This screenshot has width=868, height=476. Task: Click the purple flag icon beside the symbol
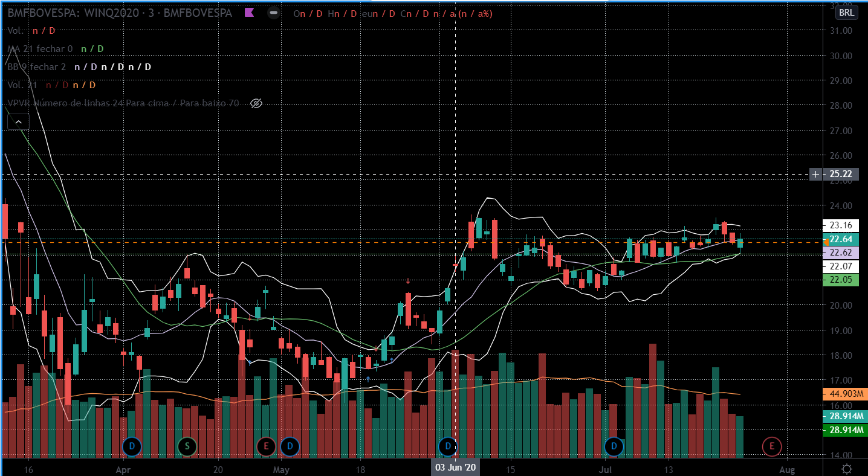coord(249,13)
